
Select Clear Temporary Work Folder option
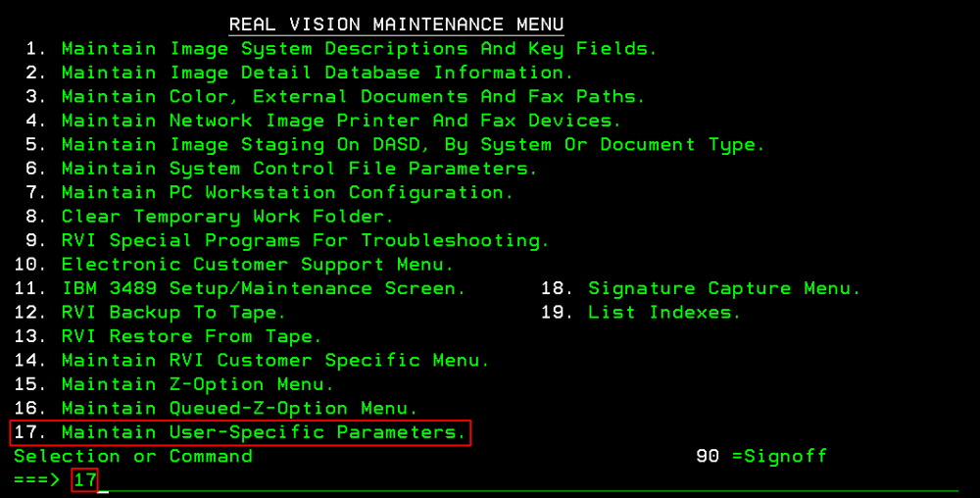[x=210, y=217]
